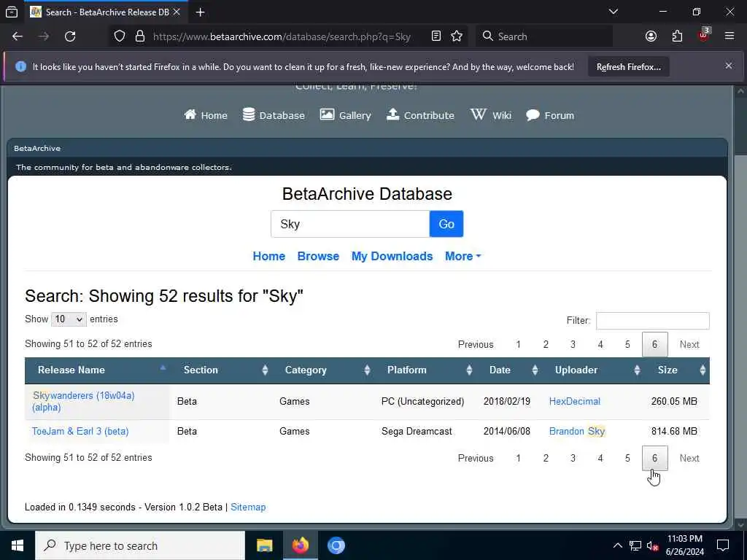Click the blue Go search button

click(446, 224)
